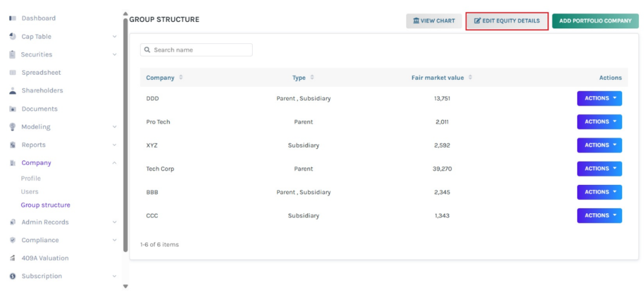
Task: Click the Cap Table pie icon
Action: 13,36
